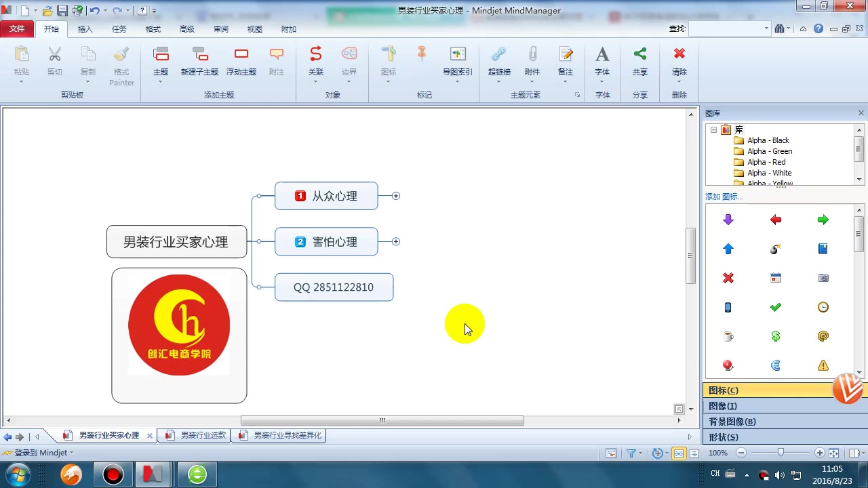Screen dimensions: 868x488
Task: Open the 字体 font tool
Action: pos(602,54)
